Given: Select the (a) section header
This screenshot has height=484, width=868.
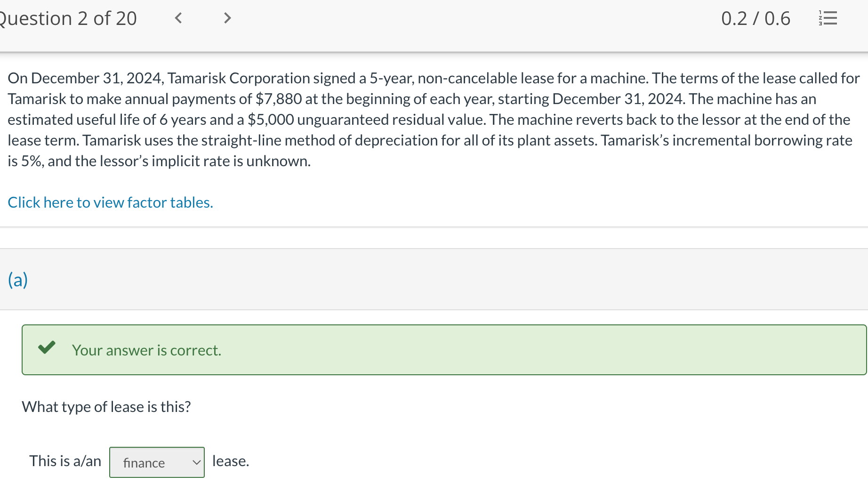Looking at the screenshot, I should pyautogui.click(x=17, y=279).
